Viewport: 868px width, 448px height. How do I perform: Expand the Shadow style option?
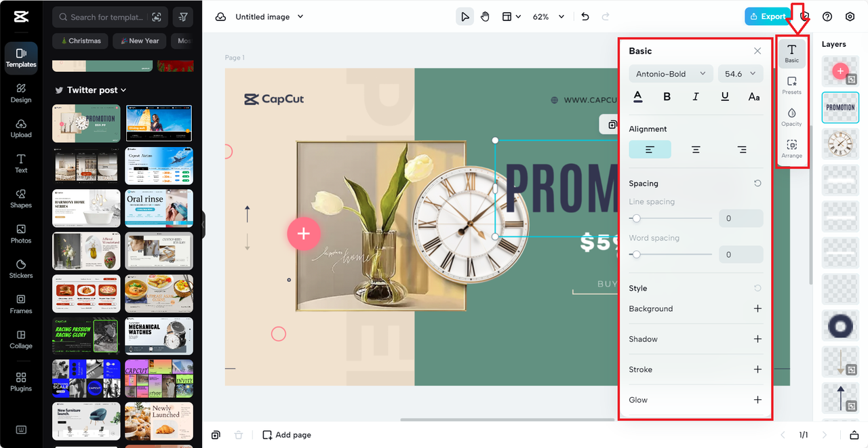(x=757, y=339)
